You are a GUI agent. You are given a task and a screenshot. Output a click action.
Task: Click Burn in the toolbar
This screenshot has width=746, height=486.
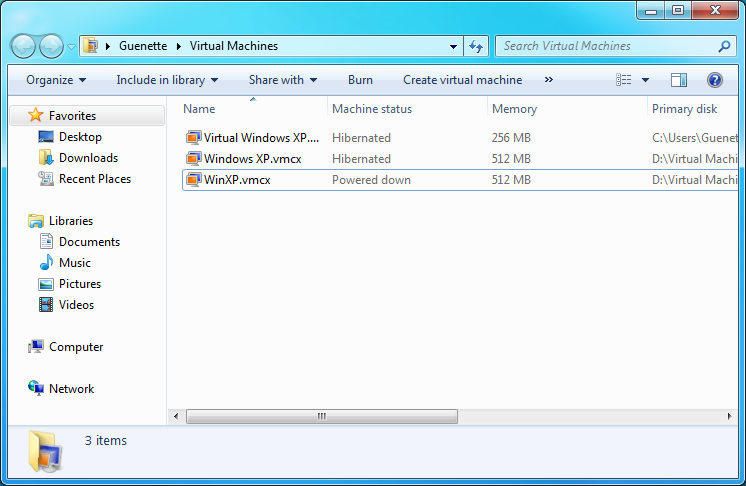coord(360,80)
